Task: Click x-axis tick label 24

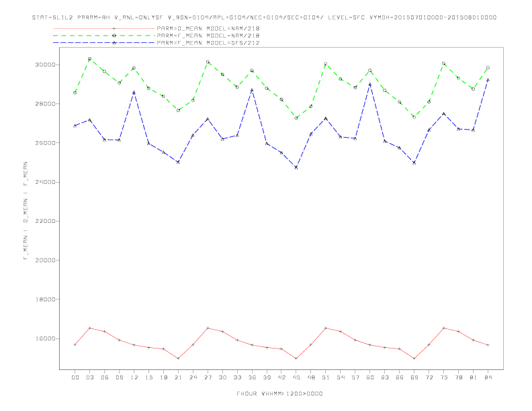Action: pyautogui.click(x=193, y=377)
